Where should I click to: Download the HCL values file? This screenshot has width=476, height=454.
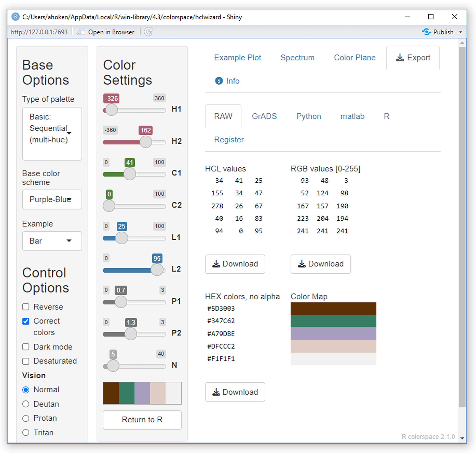(235, 264)
